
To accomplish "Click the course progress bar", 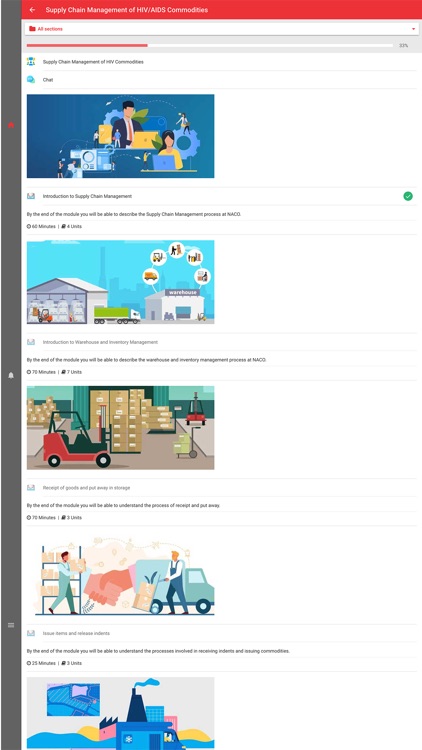I will 210,45.
